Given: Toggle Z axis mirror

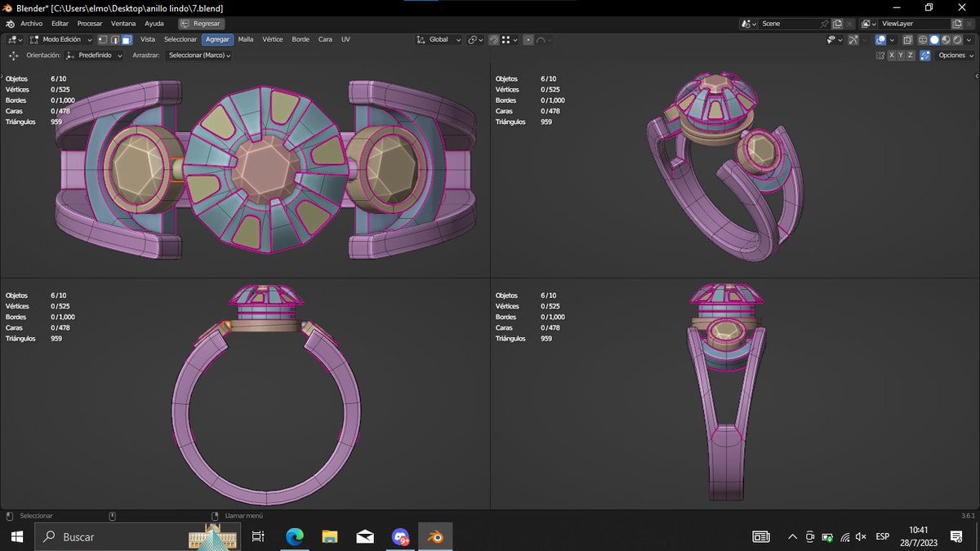Looking at the screenshot, I should [910, 56].
